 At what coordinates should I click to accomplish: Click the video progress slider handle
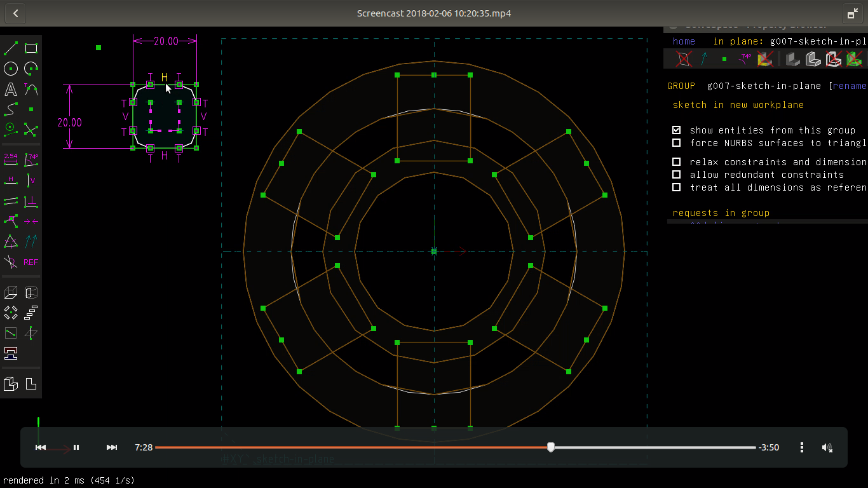(551, 447)
